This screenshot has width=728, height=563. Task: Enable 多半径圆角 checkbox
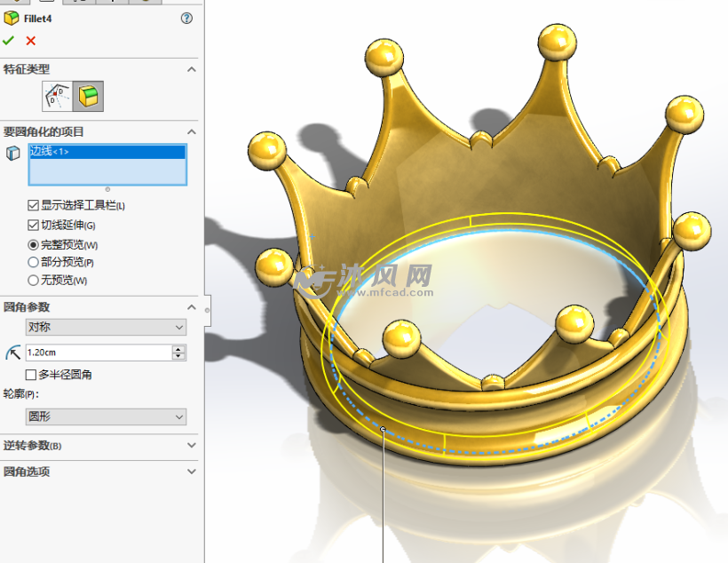click(31, 375)
